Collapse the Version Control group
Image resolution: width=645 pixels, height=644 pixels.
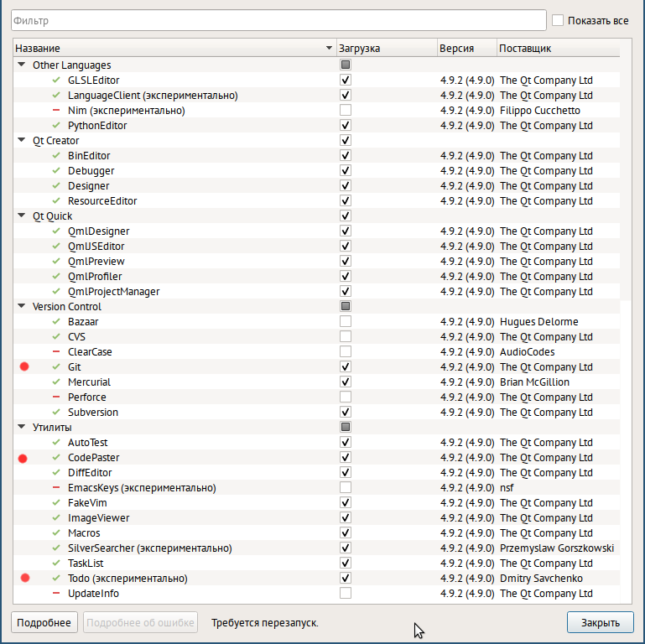click(22, 306)
